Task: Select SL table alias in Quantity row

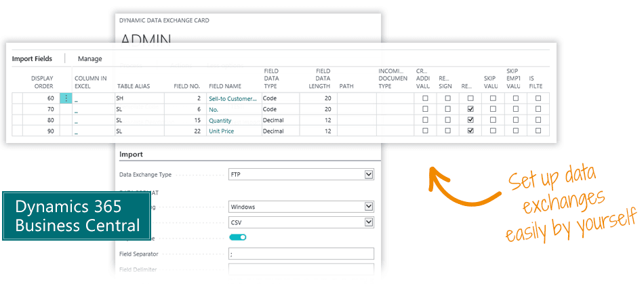Action: pos(139,120)
